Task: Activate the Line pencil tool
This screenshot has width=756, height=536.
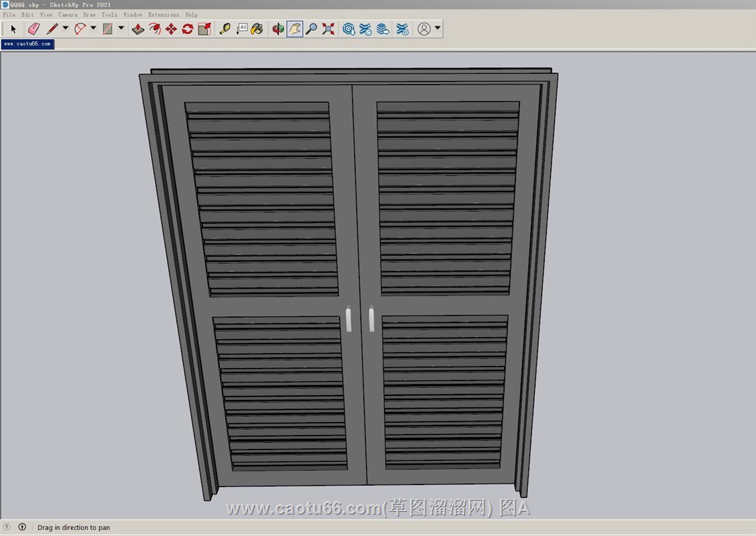Action: 52,29
